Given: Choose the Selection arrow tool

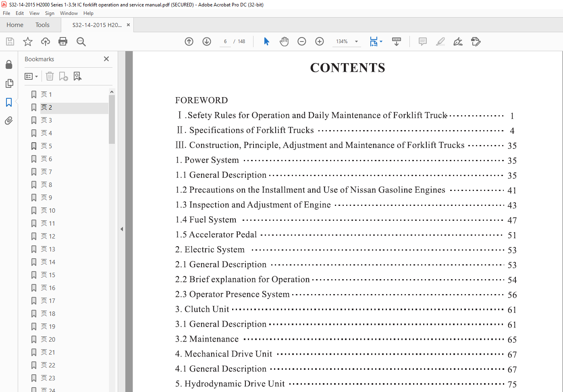Looking at the screenshot, I should point(266,41).
